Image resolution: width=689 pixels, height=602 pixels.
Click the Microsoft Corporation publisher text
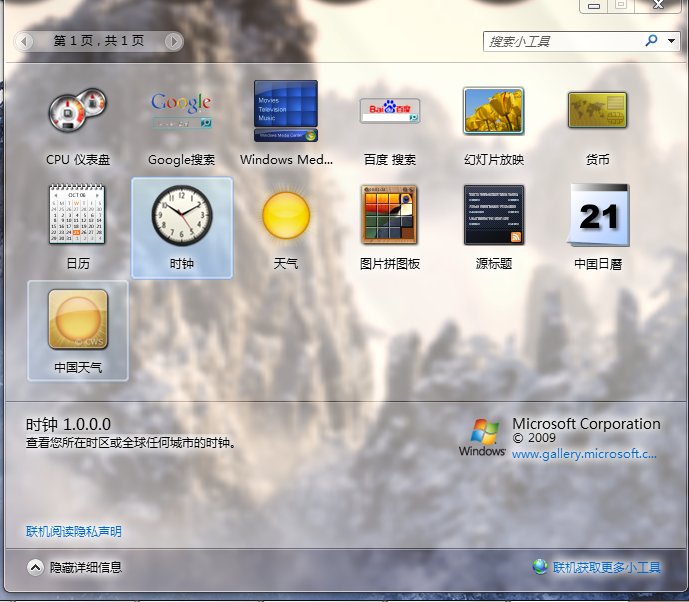click(586, 424)
